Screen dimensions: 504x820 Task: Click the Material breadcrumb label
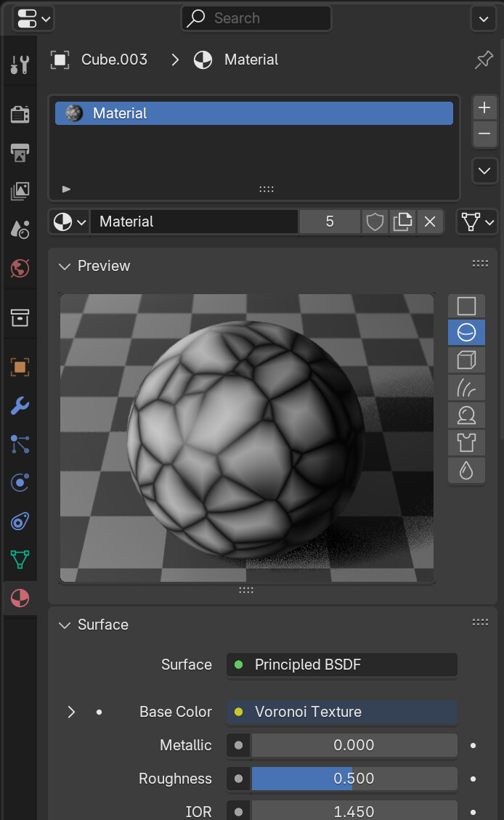tap(251, 60)
